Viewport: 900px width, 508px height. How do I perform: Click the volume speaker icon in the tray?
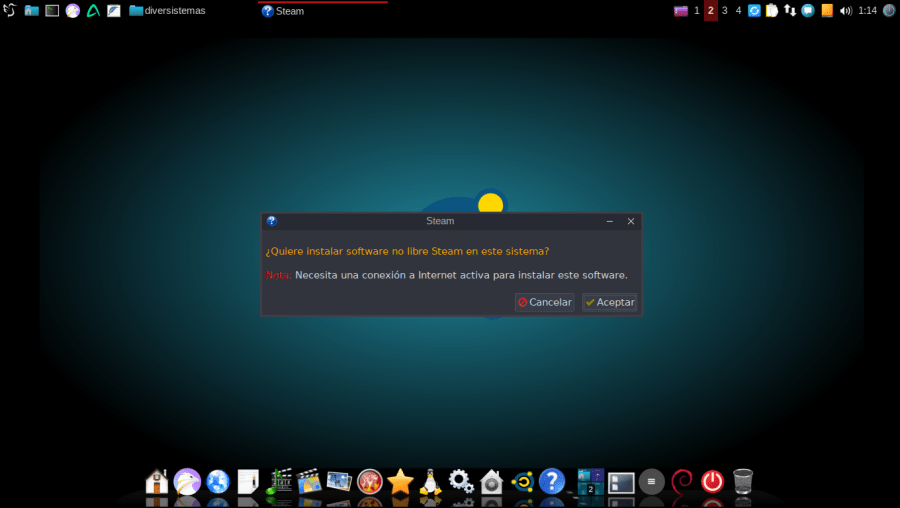(845, 11)
